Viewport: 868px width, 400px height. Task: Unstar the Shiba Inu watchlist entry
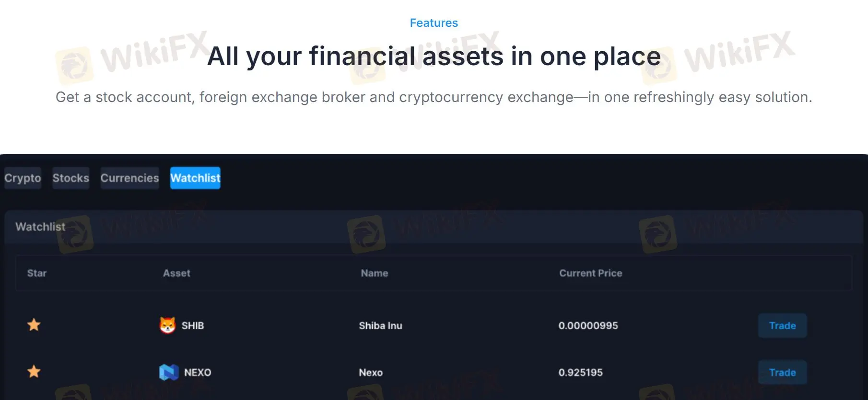click(34, 325)
